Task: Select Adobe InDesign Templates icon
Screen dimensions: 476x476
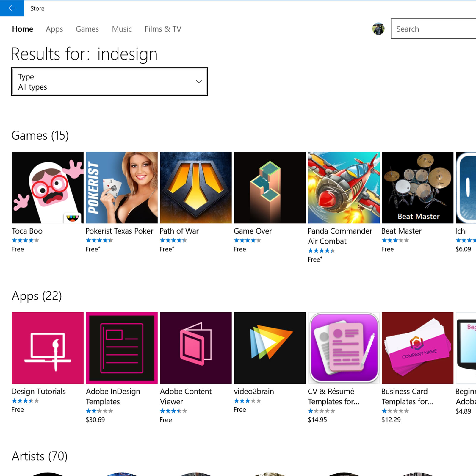Action: tap(122, 348)
